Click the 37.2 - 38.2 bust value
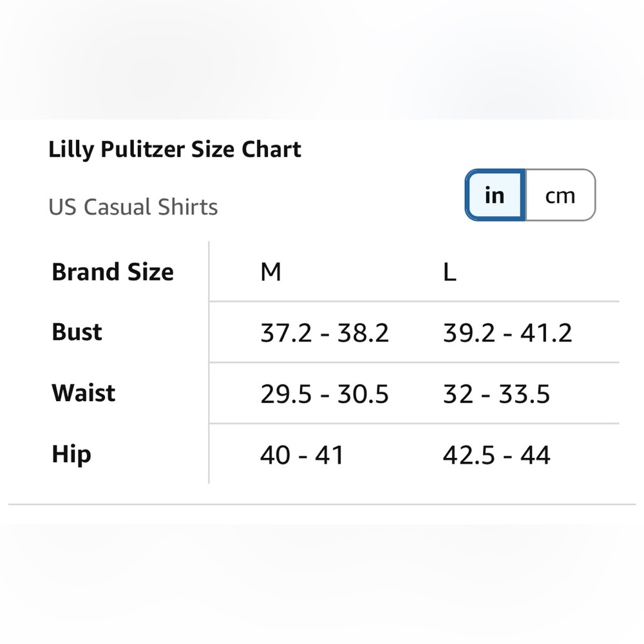This screenshot has width=644, height=644. coord(325,333)
